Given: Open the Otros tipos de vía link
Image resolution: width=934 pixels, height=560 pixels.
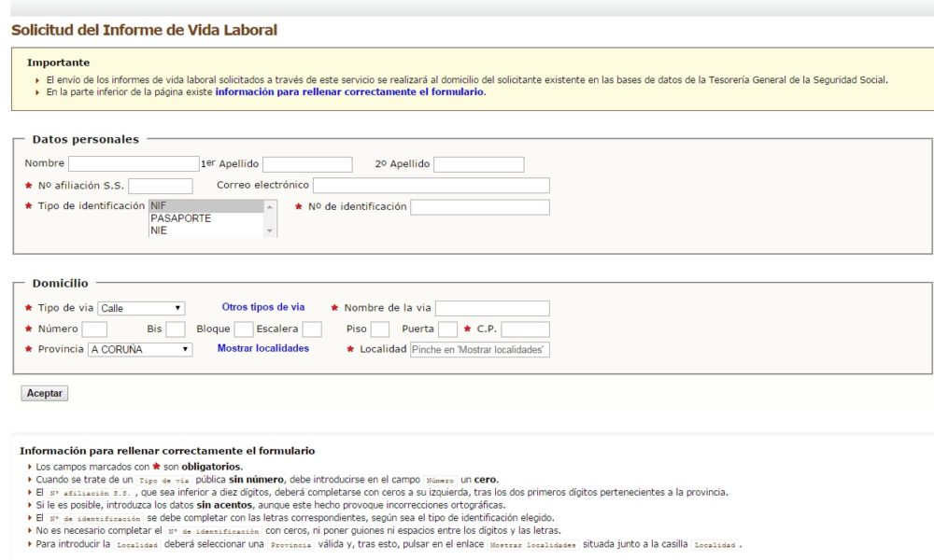Looking at the screenshot, I should [x=262, y=307].
